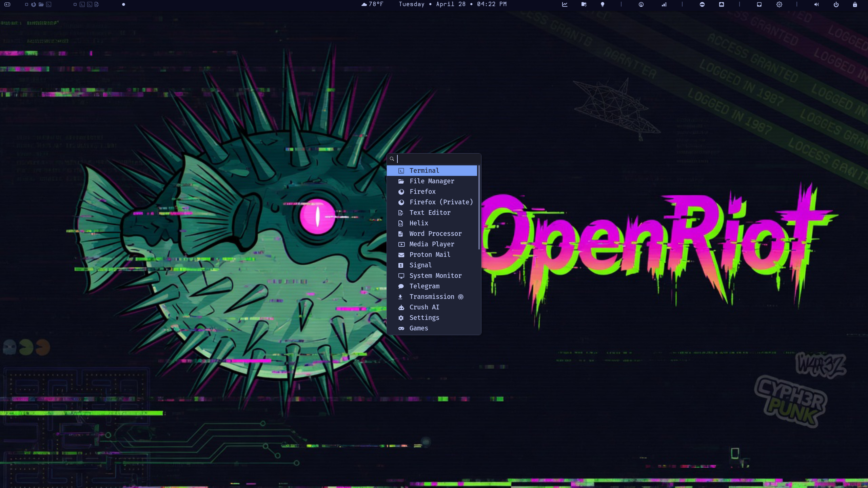
Task: Open File Manager from the launcher
Action: tap(432, 181)
